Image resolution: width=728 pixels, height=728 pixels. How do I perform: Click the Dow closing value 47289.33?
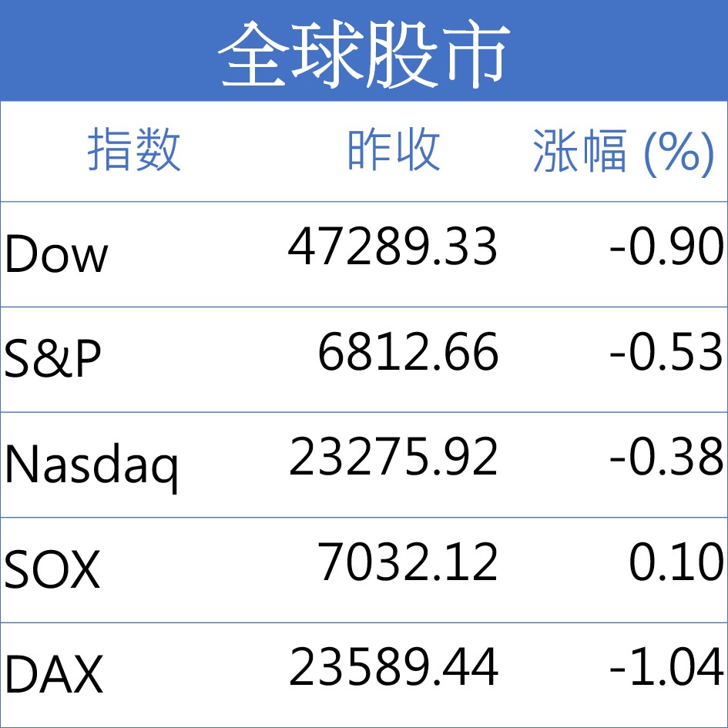pyautogui.click(x=393, y=248)
